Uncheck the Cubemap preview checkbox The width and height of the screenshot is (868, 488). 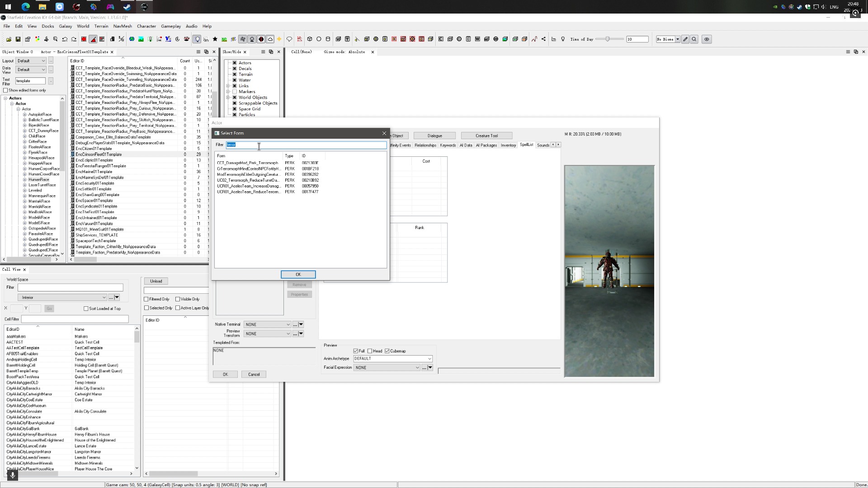coord(387,351)
